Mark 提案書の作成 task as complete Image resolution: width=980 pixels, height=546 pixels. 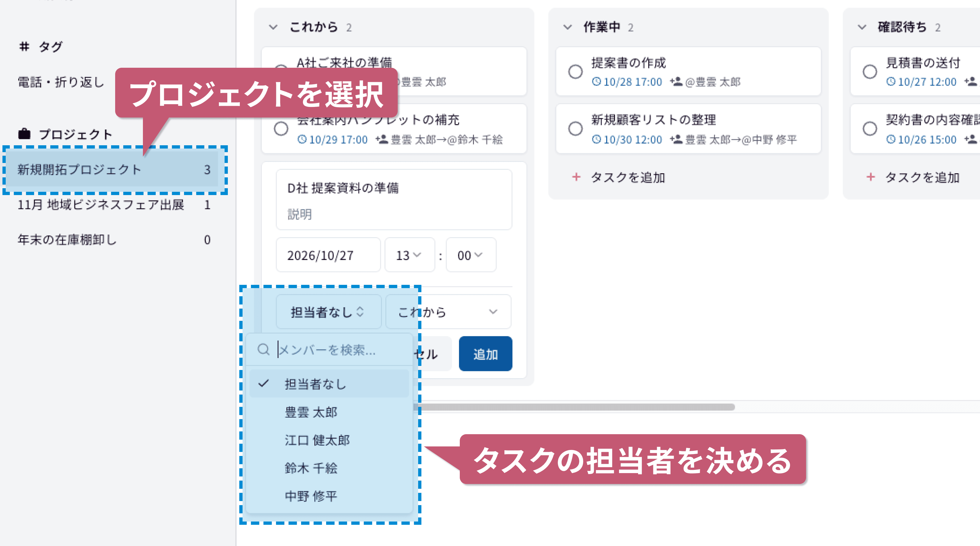coord(575,72)
